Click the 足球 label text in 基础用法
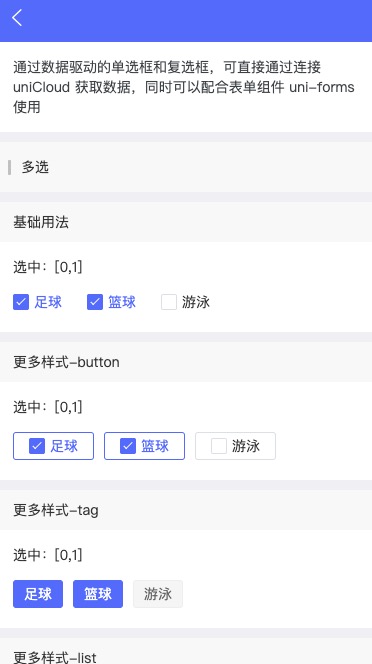The image size is (372, 664). [x=48, y=302]
